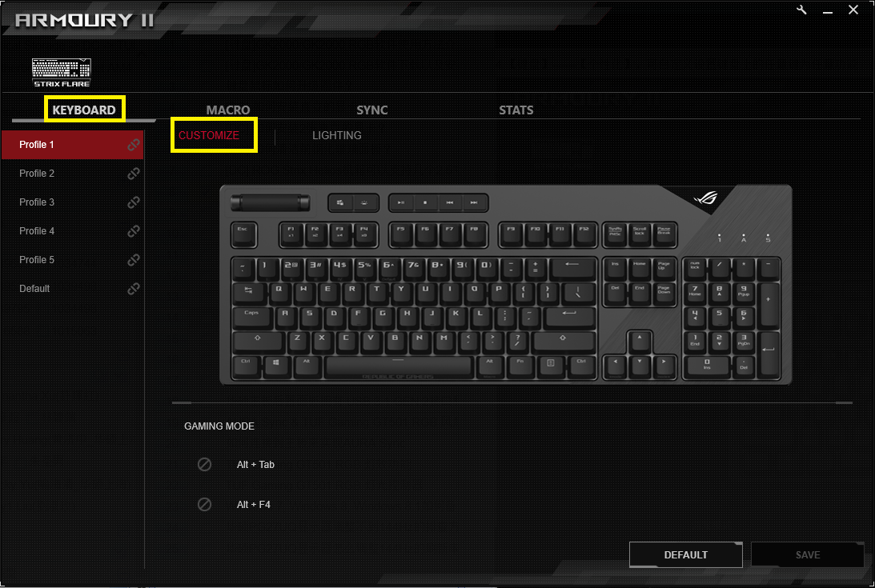Image resolution: width=875 pixels, height=588 pixels.
Task: Click the volume roller on keyboard image
Action: pyautogui.click(x=270, y=202)
